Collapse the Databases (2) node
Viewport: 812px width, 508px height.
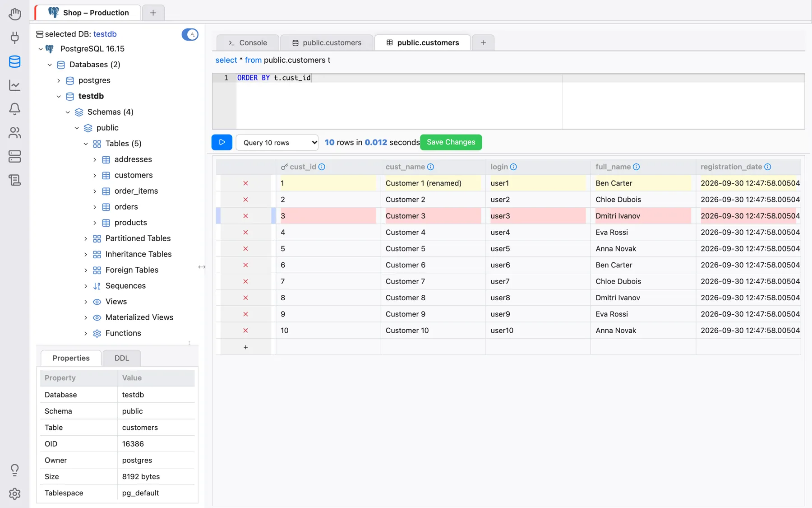[50, 65]
